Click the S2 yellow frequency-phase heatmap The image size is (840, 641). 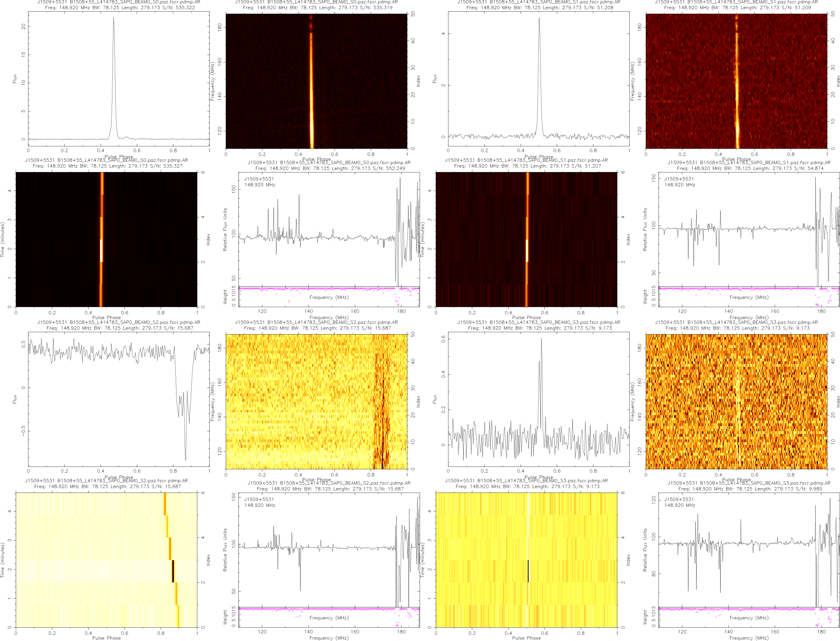(x=316, y=401)
